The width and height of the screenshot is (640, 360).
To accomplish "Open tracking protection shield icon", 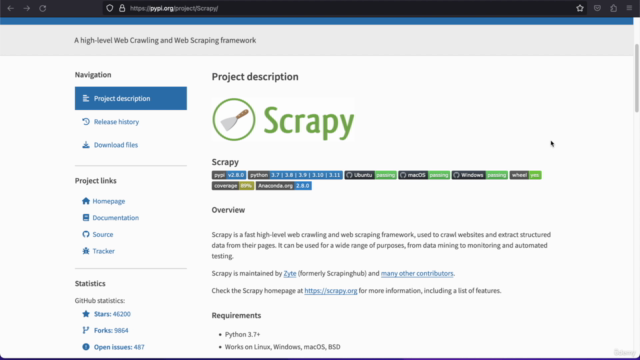I will [x=109, y=8].
